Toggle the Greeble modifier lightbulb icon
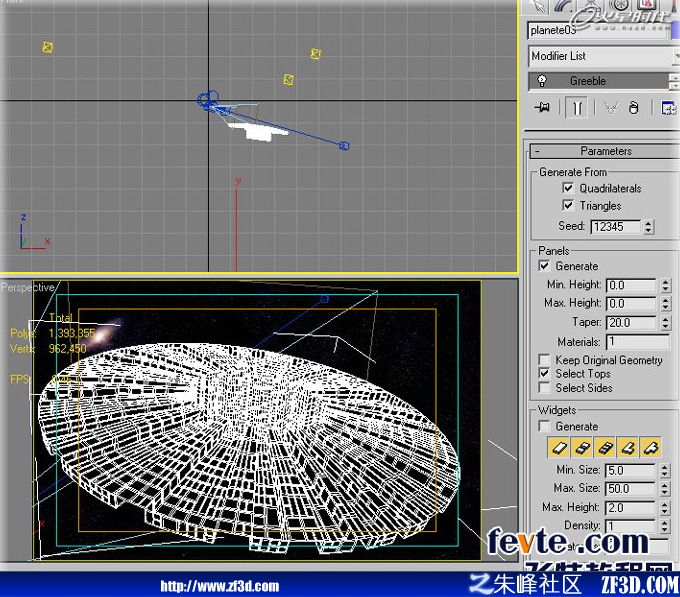Viewport: 680px width, 597px height. click(542, 80)
